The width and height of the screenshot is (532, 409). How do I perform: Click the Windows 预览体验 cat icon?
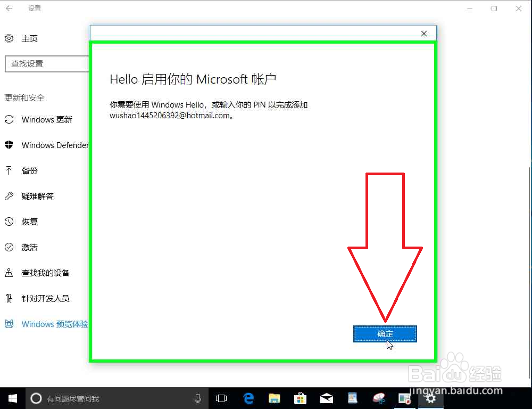tap(9, 324)
